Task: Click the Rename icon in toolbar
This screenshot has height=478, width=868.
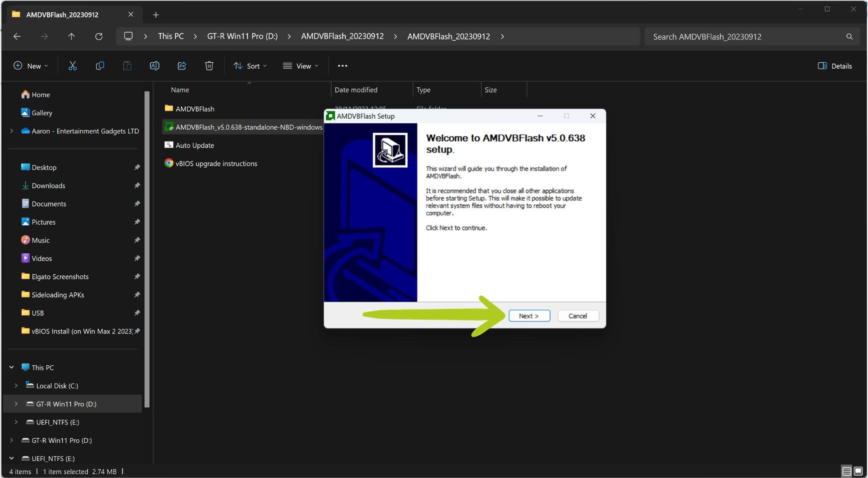Action: click(x=154, y=66)
